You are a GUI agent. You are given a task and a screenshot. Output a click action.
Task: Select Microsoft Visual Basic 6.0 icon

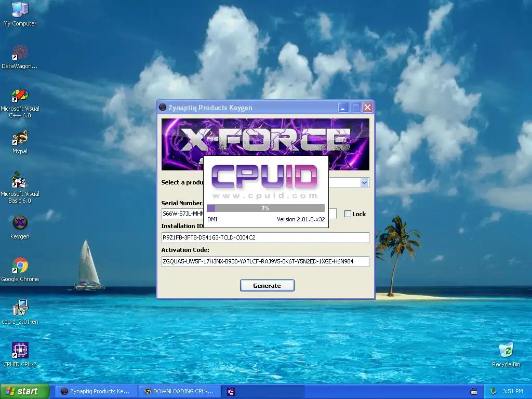coord(20,188)
